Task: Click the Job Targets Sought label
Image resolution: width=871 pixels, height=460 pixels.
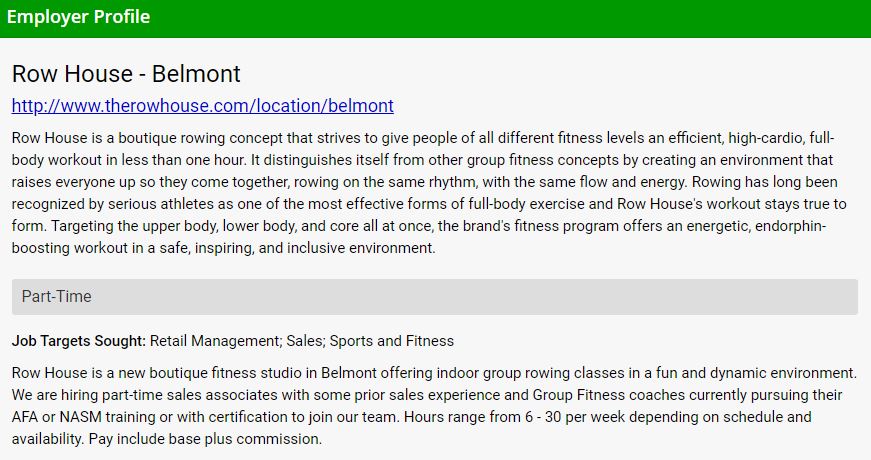Action: pos(79,341)
